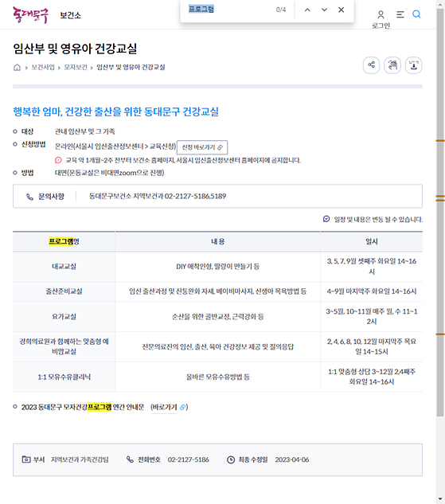Image resolution: width=445 pixels, height=504 pixels.
Task: Click the 보건소 header link
Action: pos(70,15)
